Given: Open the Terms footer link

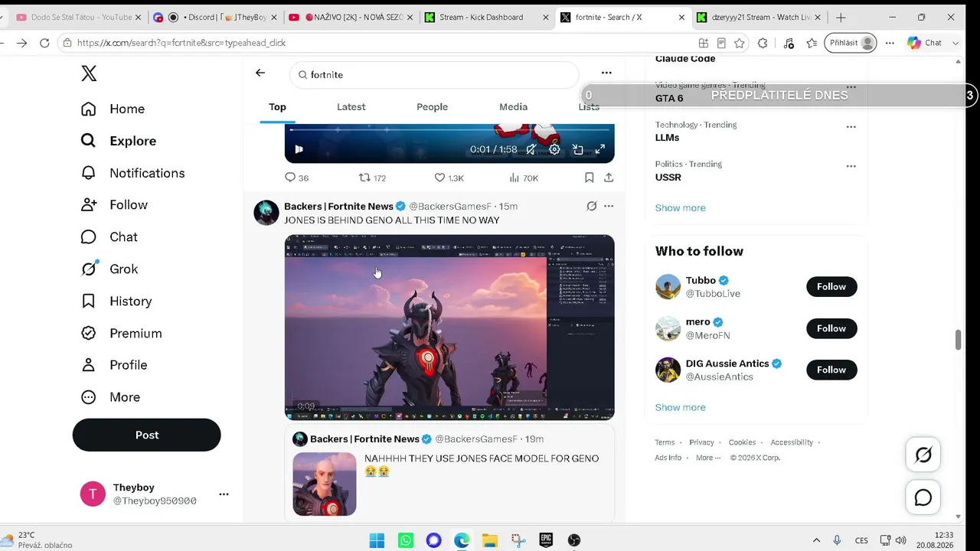Looking at the screenshot, I should 665,442.
